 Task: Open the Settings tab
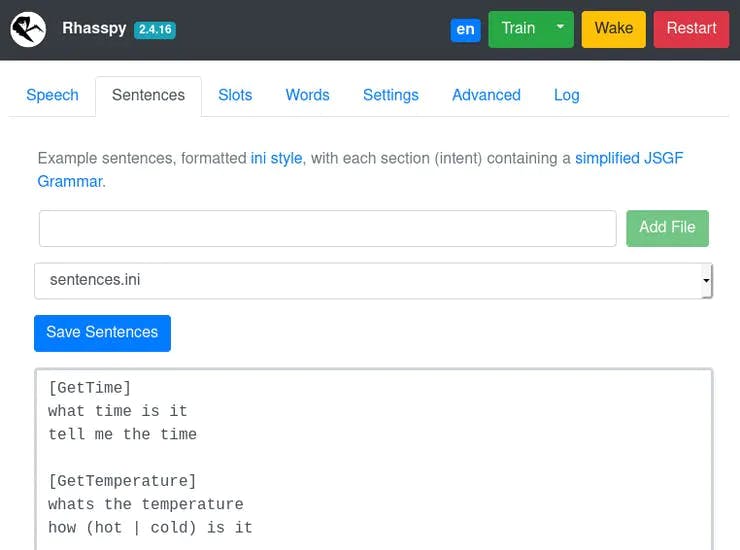pos(390,95)
